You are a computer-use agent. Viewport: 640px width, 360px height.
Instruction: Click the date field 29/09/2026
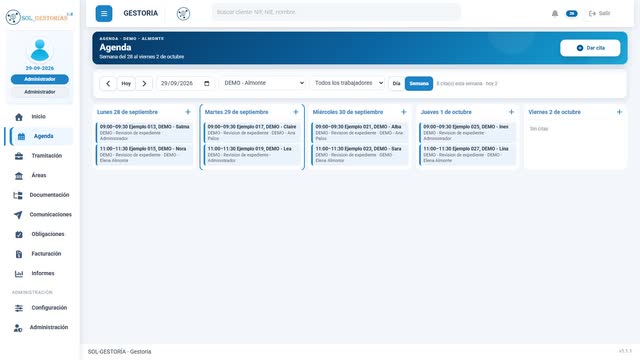point(186,83)
